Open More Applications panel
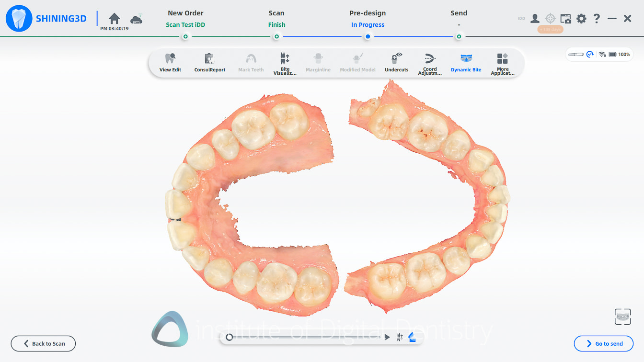 click(x=502, y=63)
